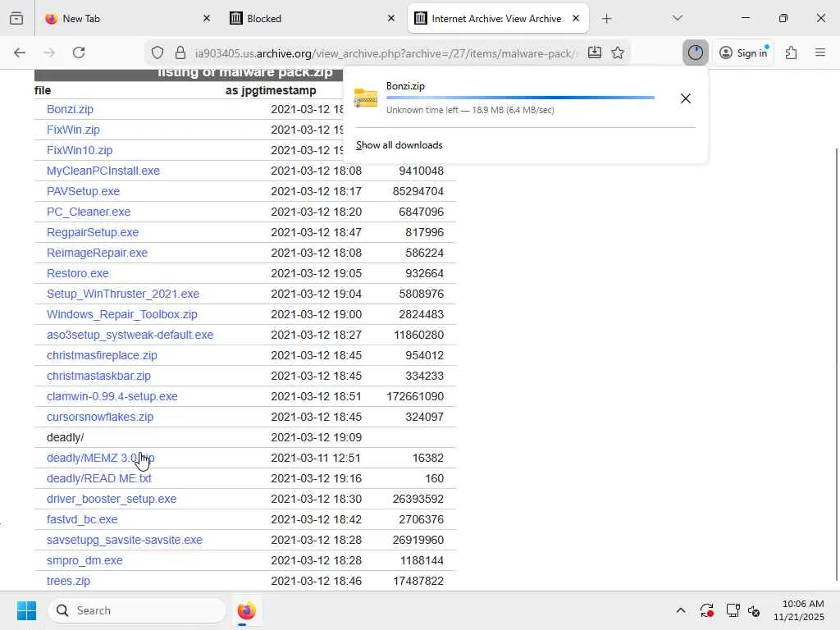This screenshot has height=630, width=840.
Task: Click MyCleanPCInstall.exe link
Action: click(x=103, y=171)
